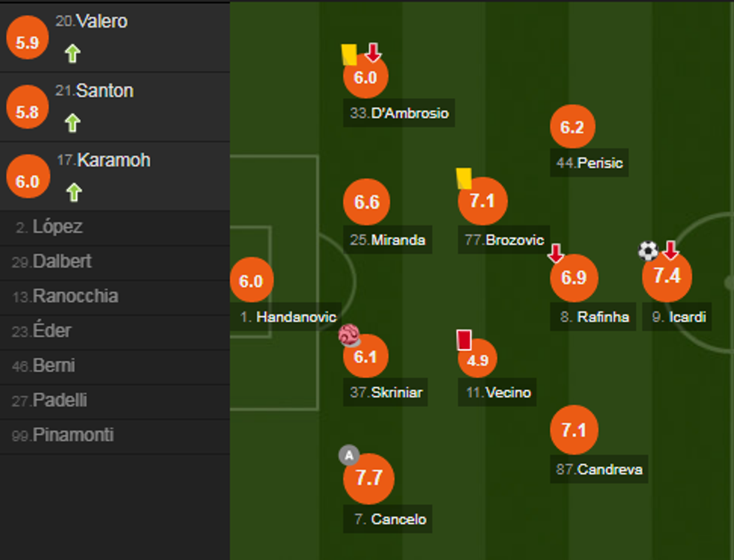Viewport: 734px width, 560px height.
Task: Click Karamoh's green substituted-on arrow
Action: click(73, 192)
